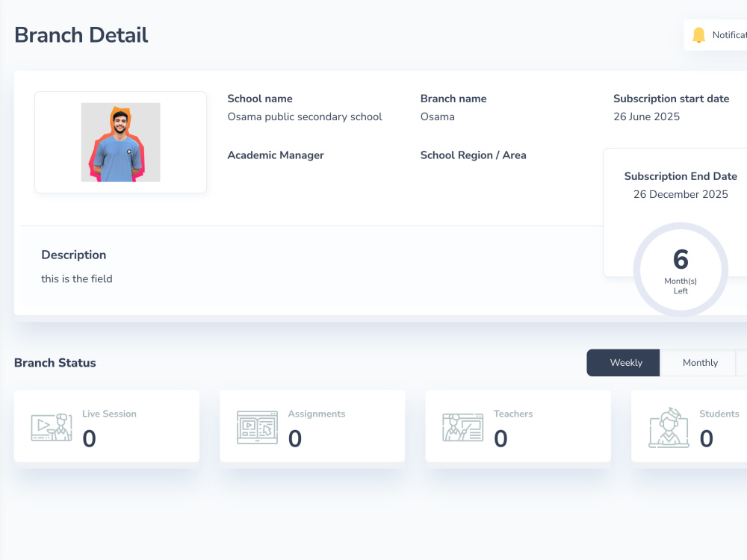Click school name value 'Osama public secondary school'

(x=305, y=116)
